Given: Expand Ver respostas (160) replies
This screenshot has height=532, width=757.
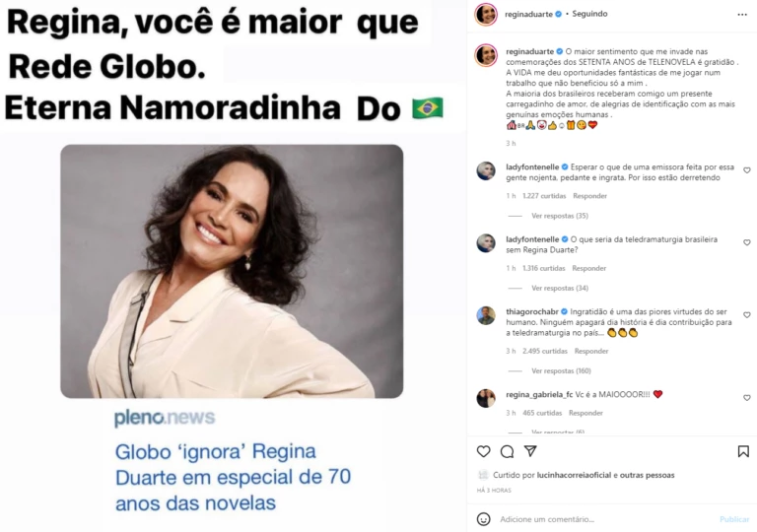Looking at the screenshot, I should (561, 370).
